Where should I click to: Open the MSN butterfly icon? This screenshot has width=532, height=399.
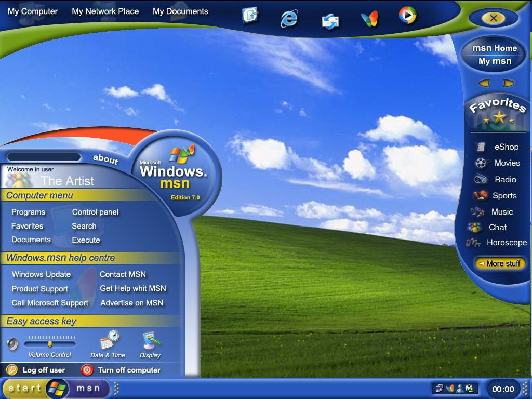(369, 19)
